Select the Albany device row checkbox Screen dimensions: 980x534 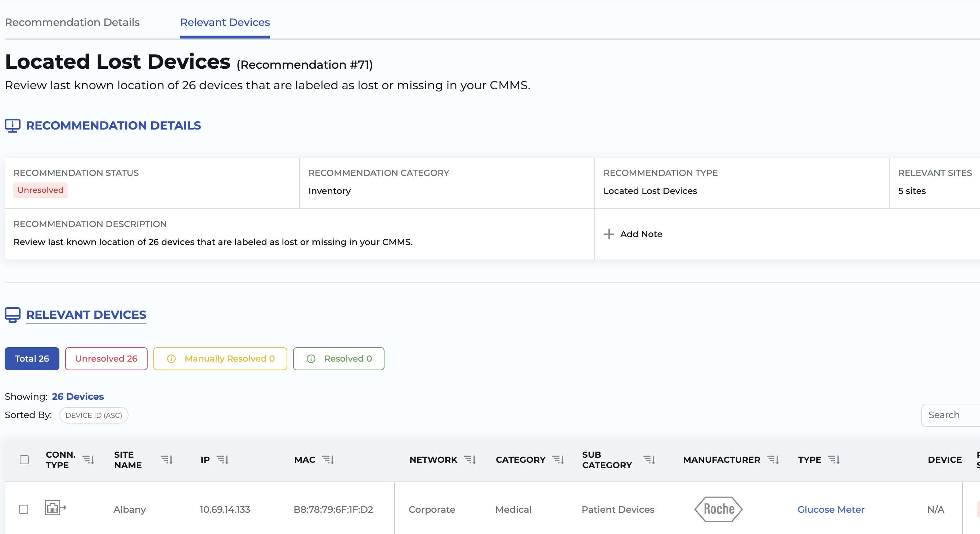(x=24, y=509)
